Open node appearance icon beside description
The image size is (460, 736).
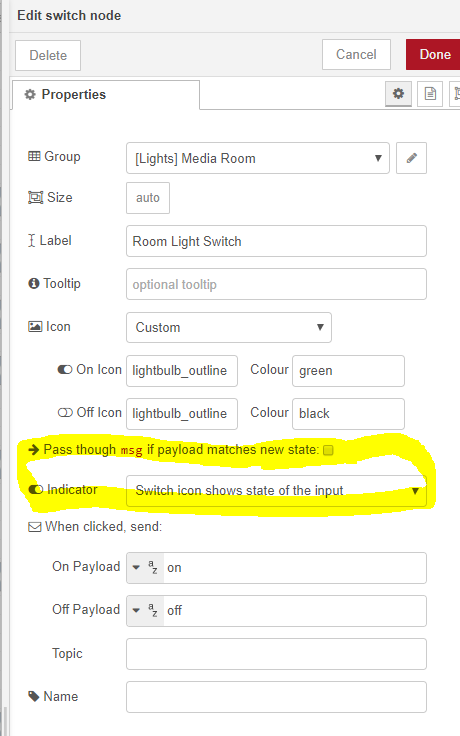pyautogui.click(x=455, y=94)
